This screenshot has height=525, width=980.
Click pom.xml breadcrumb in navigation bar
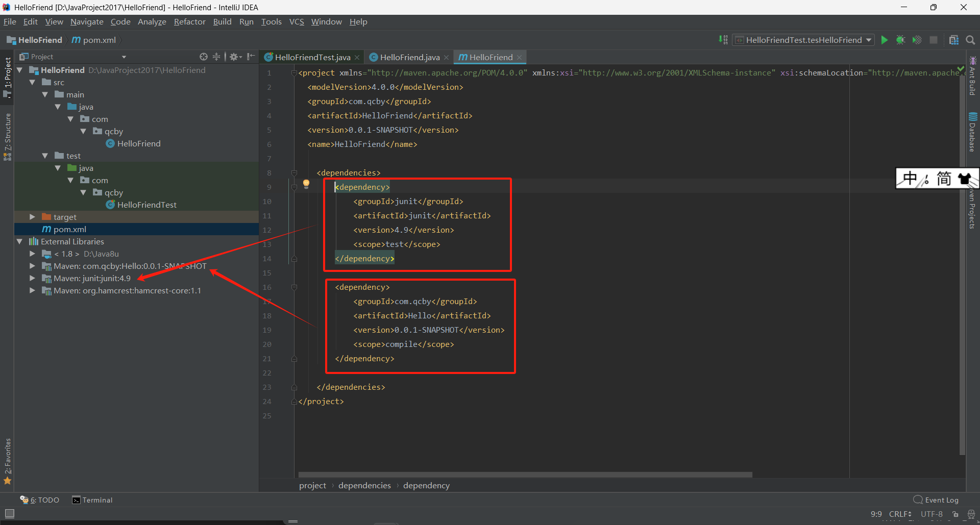(x=94, y=40)
